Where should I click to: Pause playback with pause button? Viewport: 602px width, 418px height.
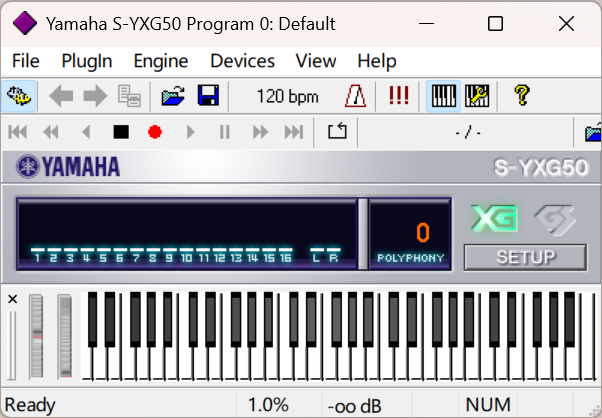pyautogui.click(x=224, y=132)
